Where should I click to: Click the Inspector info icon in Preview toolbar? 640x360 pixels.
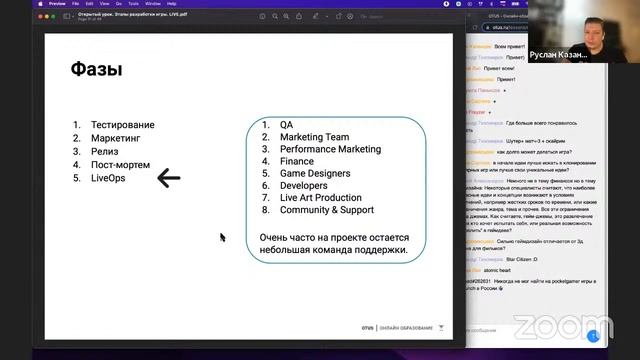[262, 16]
